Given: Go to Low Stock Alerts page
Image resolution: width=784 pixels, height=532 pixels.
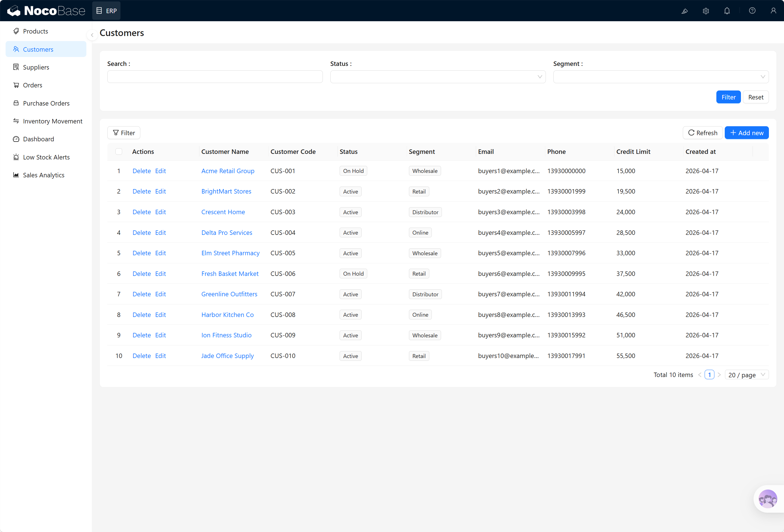Looking at the screenshot, I should (46, 157).
